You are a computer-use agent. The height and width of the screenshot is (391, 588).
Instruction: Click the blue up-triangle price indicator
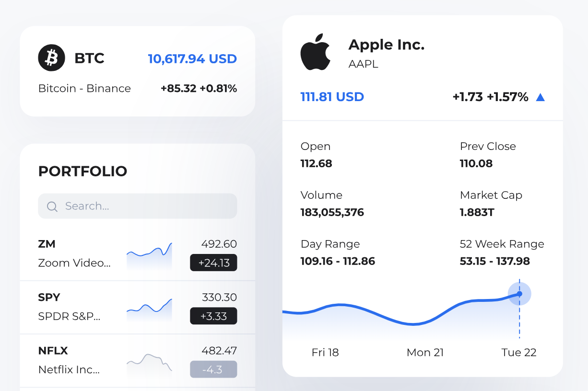coord(540,97)
